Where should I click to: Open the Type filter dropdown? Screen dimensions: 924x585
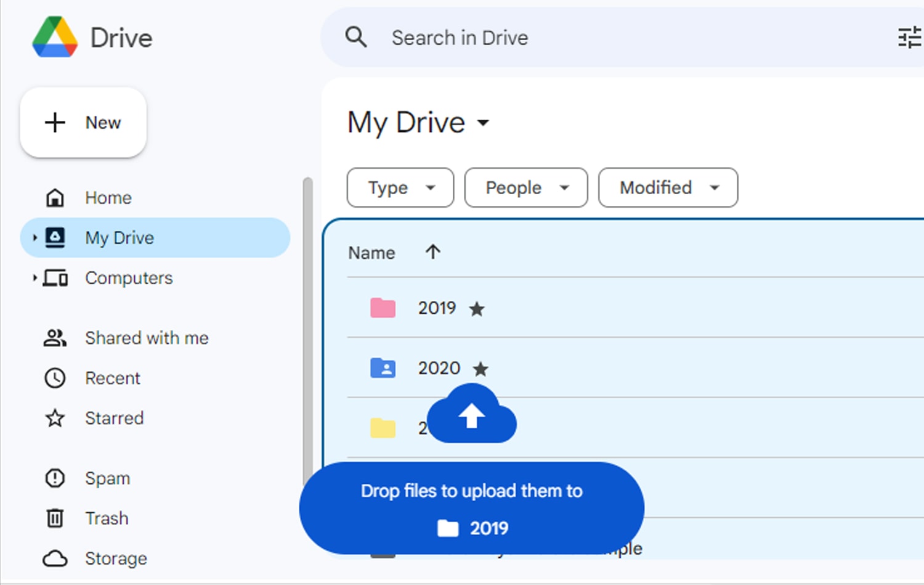400,187
